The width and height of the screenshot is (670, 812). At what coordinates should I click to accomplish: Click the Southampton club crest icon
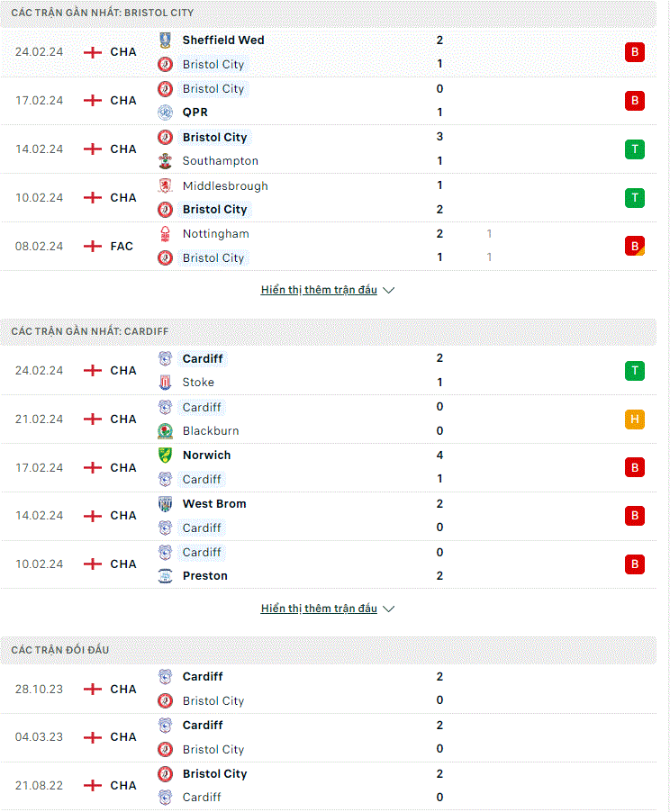click(x=166, y=161)
